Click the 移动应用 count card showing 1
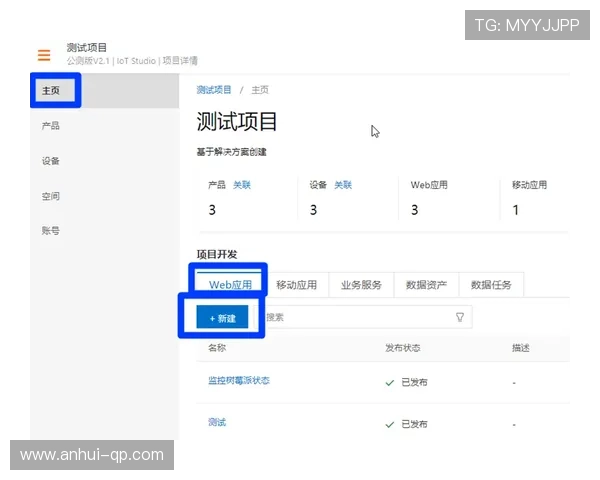Image resolution: width=600 pixels, height=480 pixels. pos(535,198)
